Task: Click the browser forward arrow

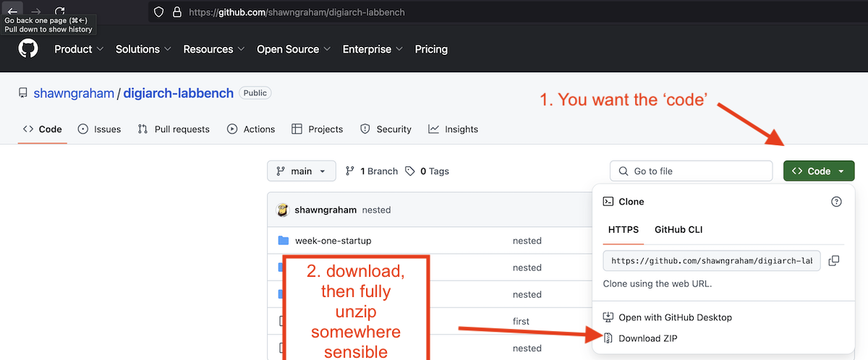Action: pyautogui.click(x=36, y=12)
